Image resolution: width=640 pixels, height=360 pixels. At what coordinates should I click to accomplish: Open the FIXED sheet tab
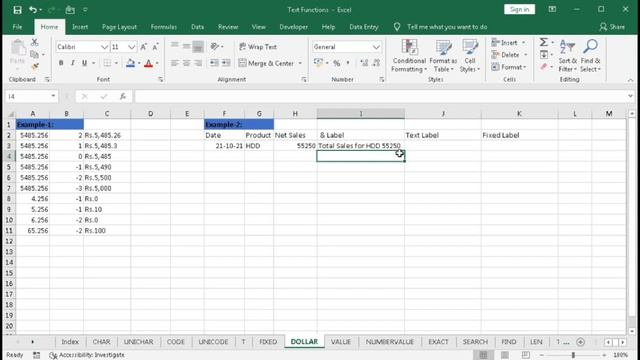pyautogui.click(x=268, y=342)
